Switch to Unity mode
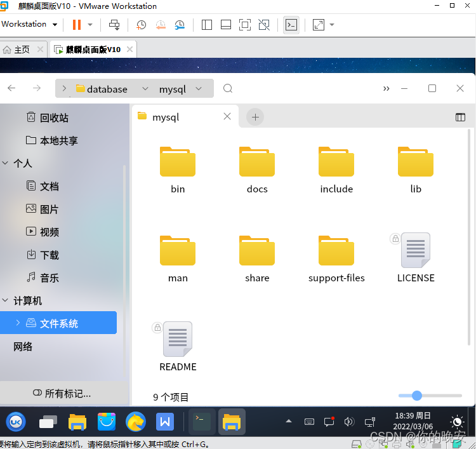This screenshot has width=476, height=449. coord(264,25)
